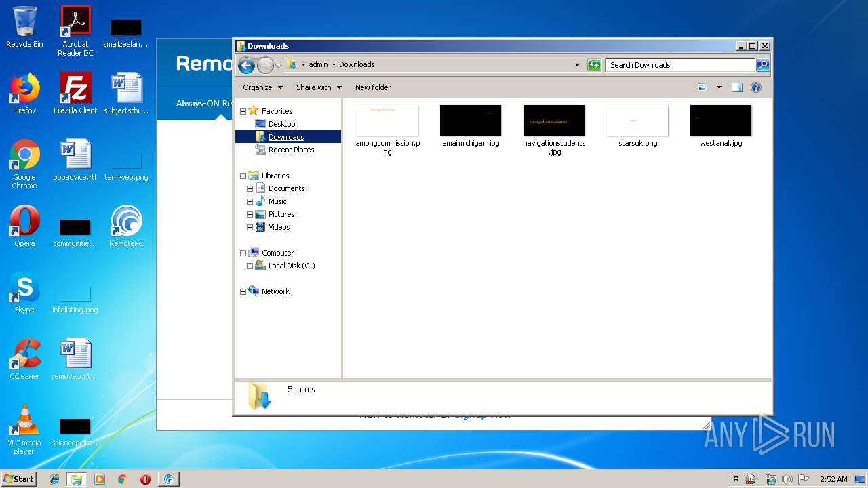Click the Recycle Bin desktop icon
Screen dimensions: 868x488
24,27
